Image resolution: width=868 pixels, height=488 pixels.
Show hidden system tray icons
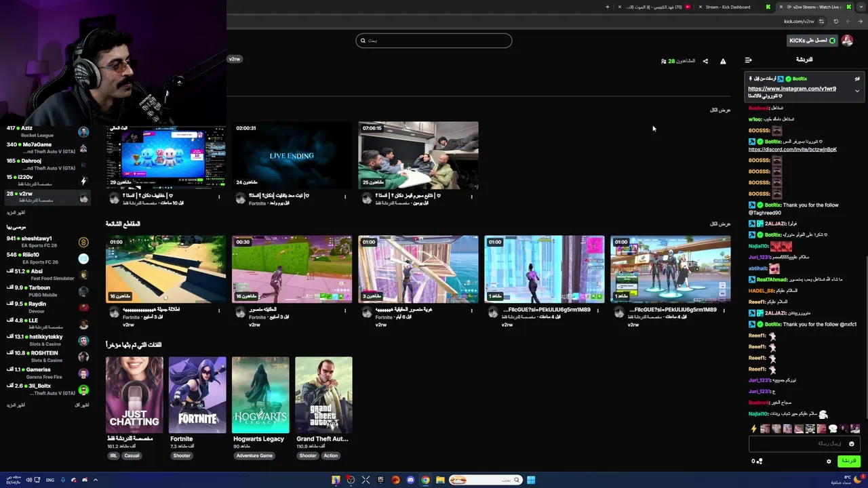[x=96, y=480]
